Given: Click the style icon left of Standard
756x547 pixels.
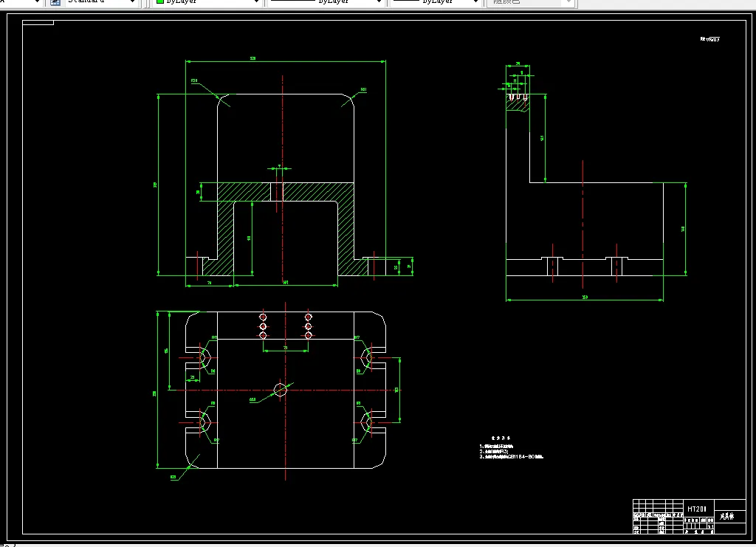Looking at the screenshot, I should pyautogui.click(x=55, y=2).
